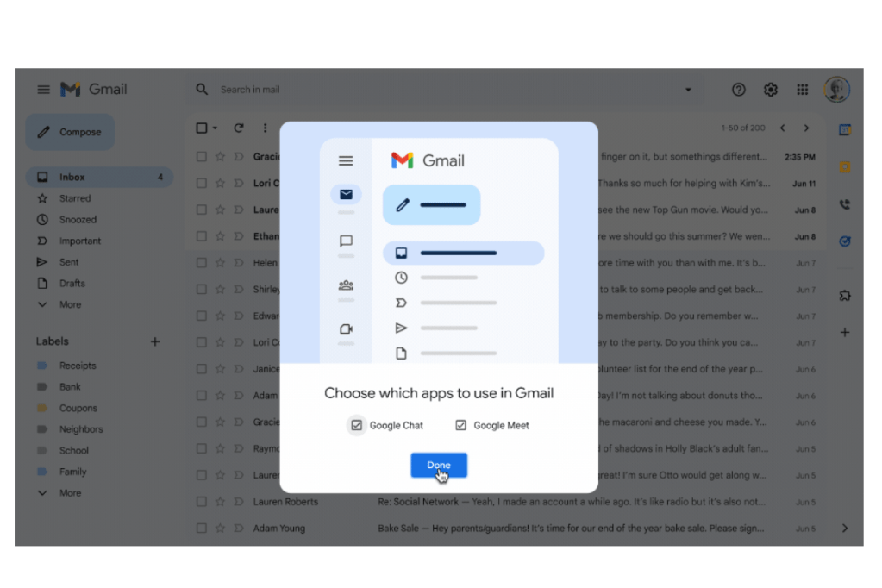Open the main menu hamburger icon
Image resolution: width=882 pixels, height=588 pixels.
point(43,90)
